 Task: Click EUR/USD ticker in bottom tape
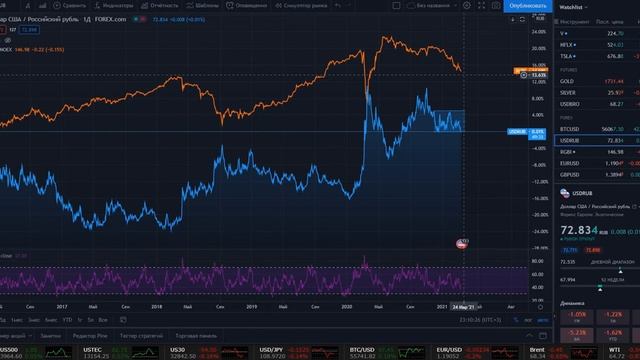point(477,353)
